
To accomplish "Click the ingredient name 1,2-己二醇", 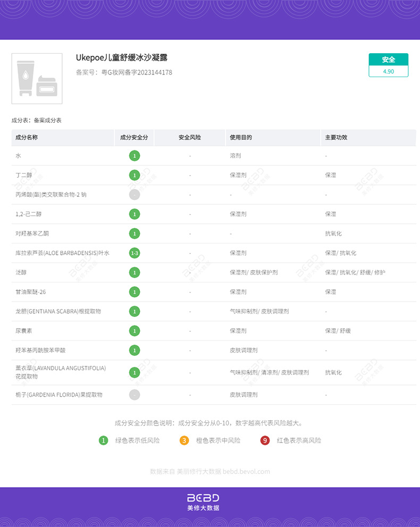I will click(29, 214).
